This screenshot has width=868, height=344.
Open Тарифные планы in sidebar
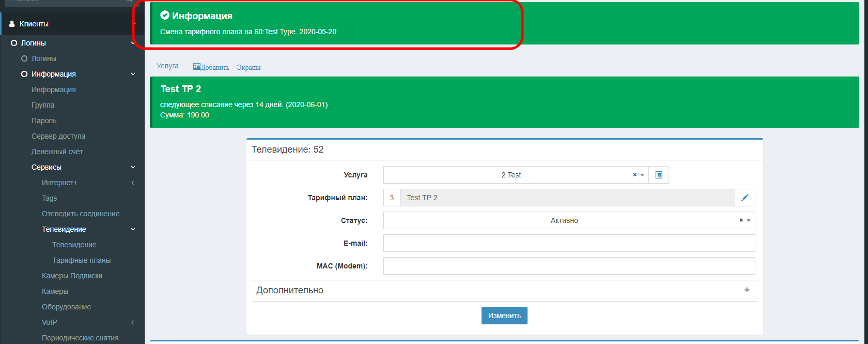coord(81,260)
